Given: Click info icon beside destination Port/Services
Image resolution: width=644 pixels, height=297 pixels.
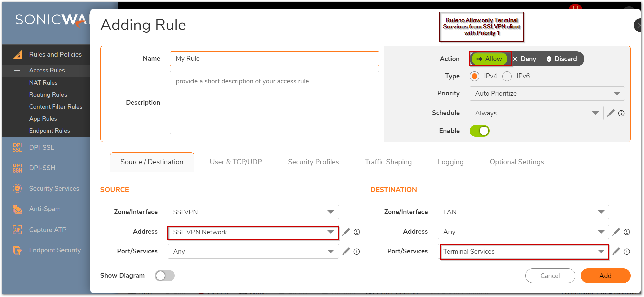Looking at the screenshot, I should coord(627,252).
